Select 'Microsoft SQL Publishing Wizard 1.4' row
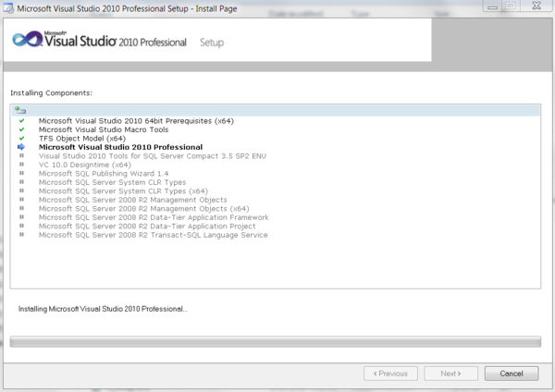 coord(104,174)
